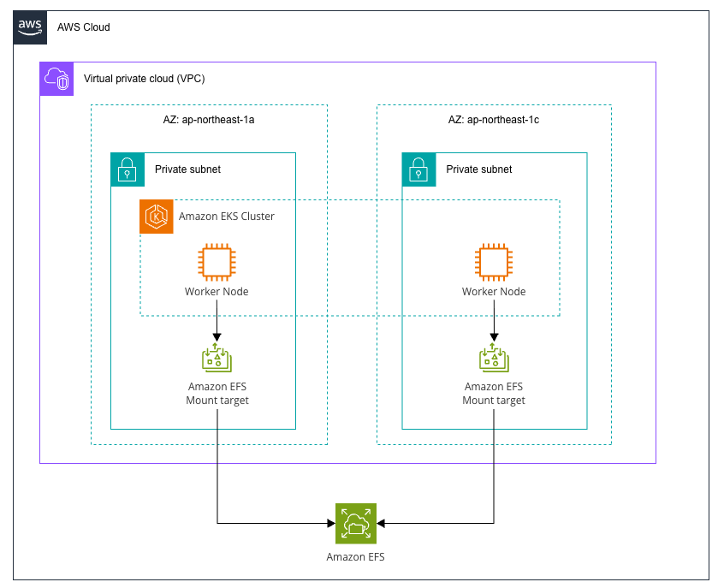The width and height of the screenshot is (718, 588).
Task: Click the AWS logo icon
Action: 30,27
